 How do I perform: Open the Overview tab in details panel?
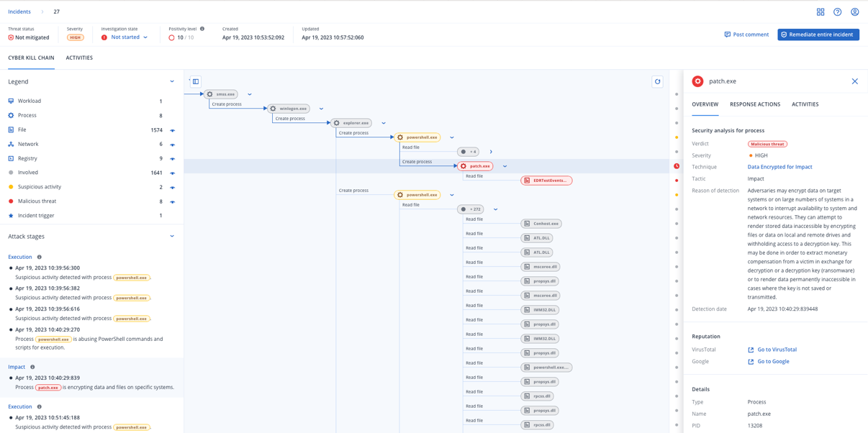[705, 104]
